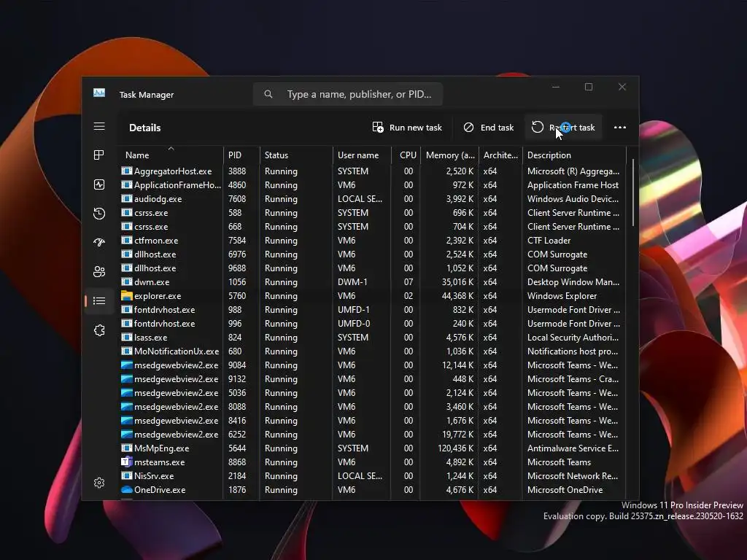
Task: Sort by the User name column header
Action: (362, 155)
